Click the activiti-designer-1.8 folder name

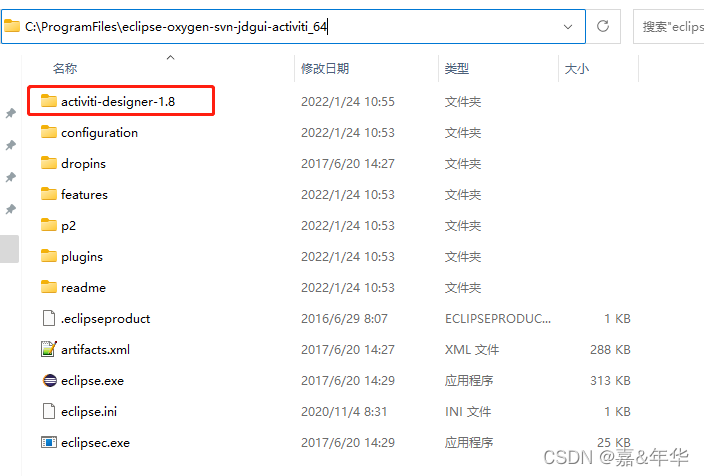point(118,101)
